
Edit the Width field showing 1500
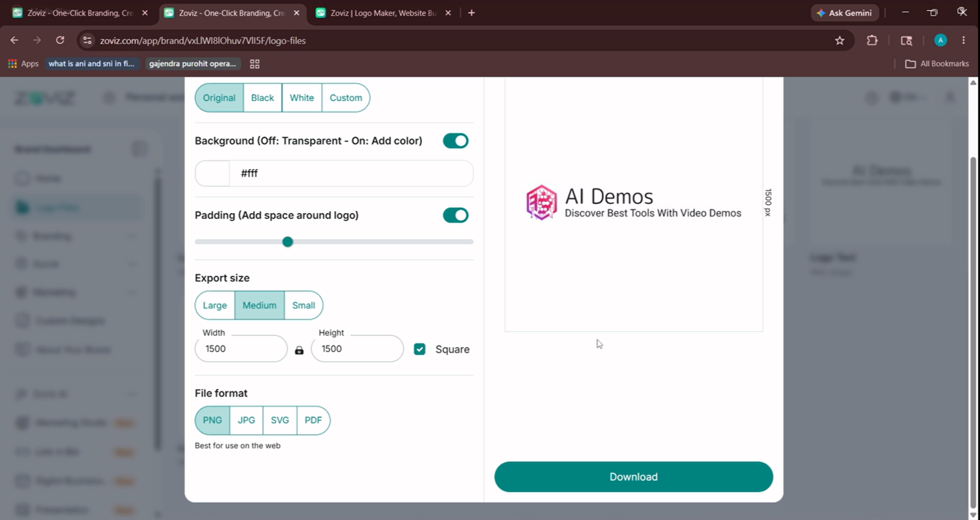pyautogui.click(x=241, y=349)
